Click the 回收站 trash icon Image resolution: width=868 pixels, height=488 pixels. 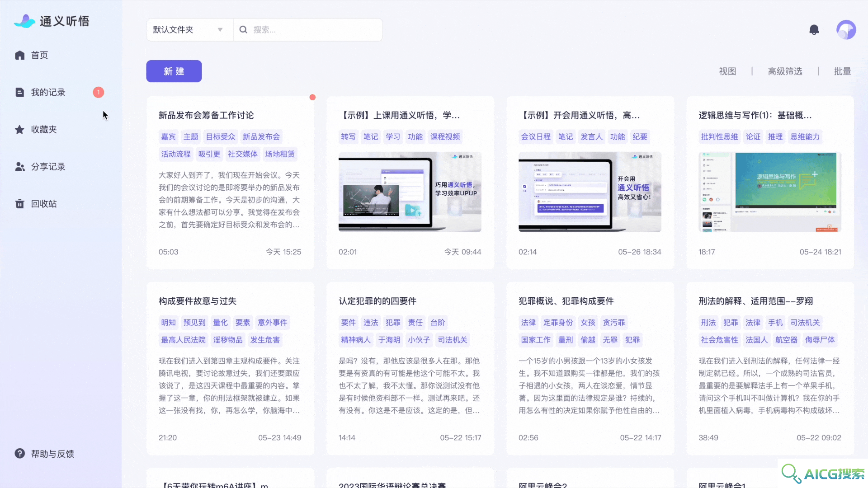coord(19,204)
